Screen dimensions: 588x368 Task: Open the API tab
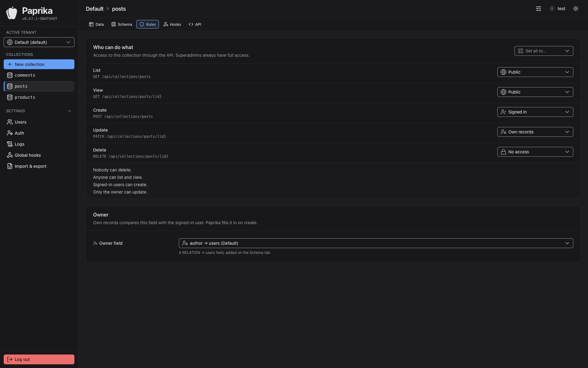click(195, 24)
